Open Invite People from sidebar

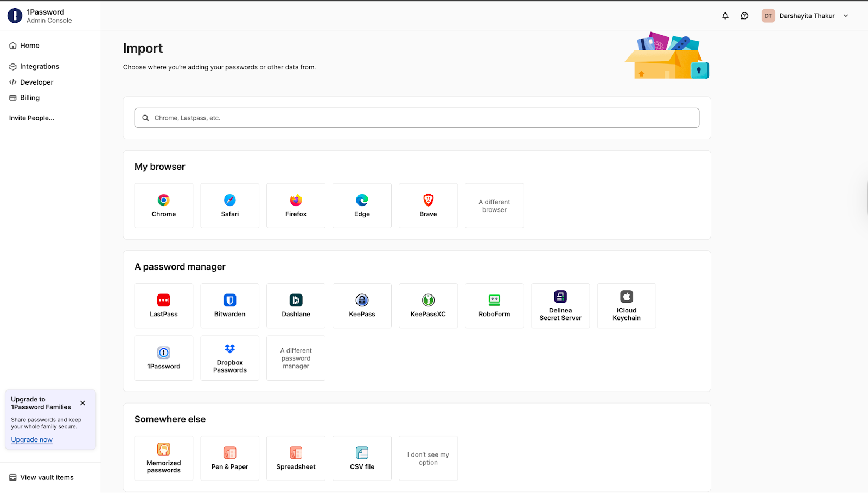click(x=31, y=118)
